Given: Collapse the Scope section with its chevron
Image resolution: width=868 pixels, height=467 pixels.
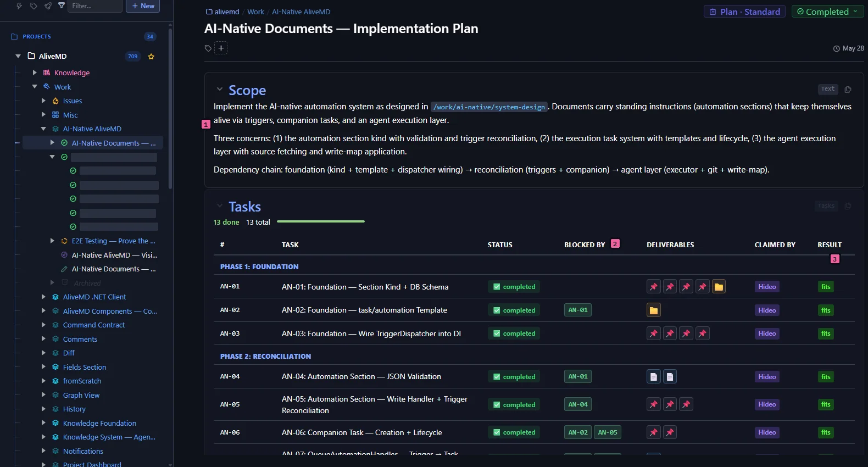Looking at the screenshot, I should click(220, 90).
